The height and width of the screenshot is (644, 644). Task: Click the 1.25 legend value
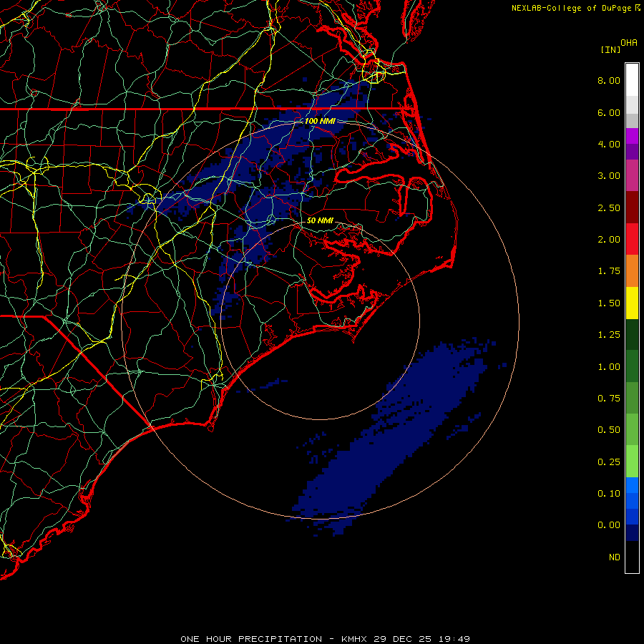click(609, 335)
